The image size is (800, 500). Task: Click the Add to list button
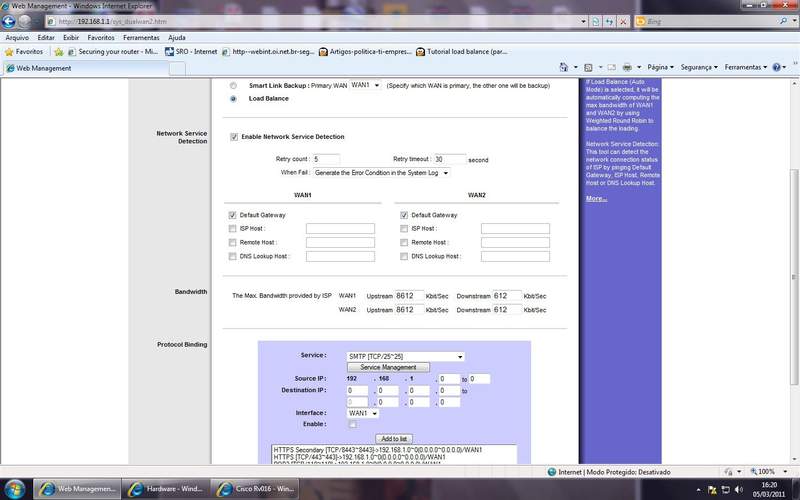click(394, 438)
